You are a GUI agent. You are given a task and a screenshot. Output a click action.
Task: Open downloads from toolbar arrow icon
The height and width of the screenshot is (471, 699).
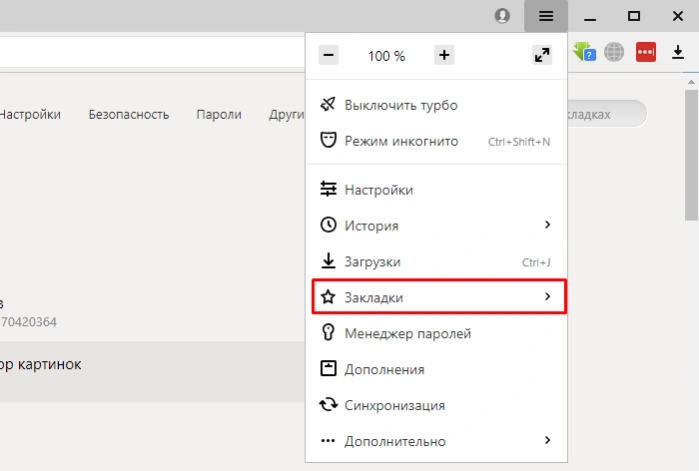(678, 52)
